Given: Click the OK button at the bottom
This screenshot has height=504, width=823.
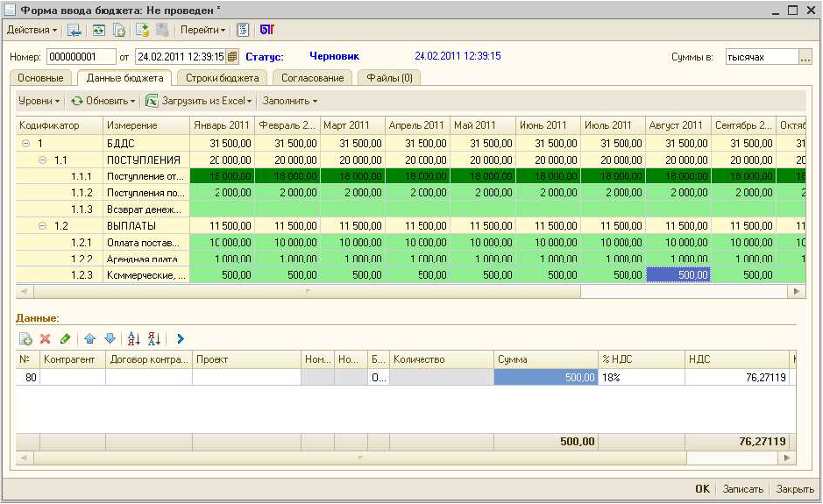Looking at the screenshot, I should 702,489.
